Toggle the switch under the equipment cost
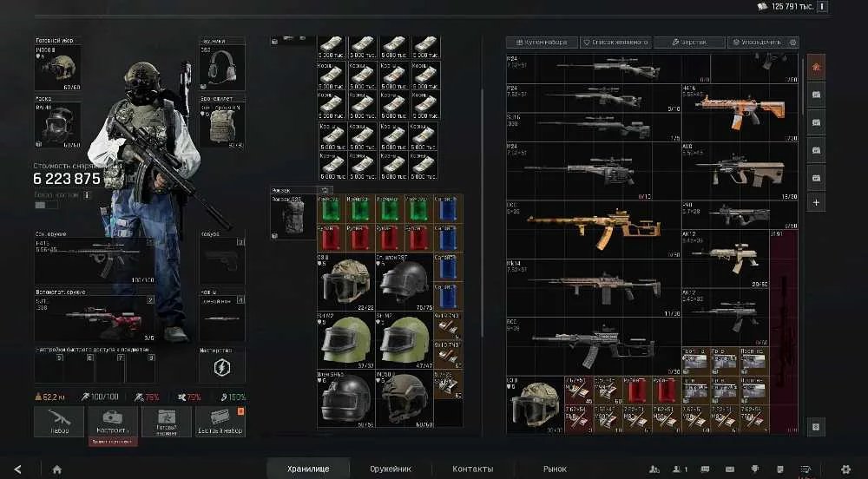Image resolution: width=868 pixels, height=479 pixels. click(x=45, y=205)
